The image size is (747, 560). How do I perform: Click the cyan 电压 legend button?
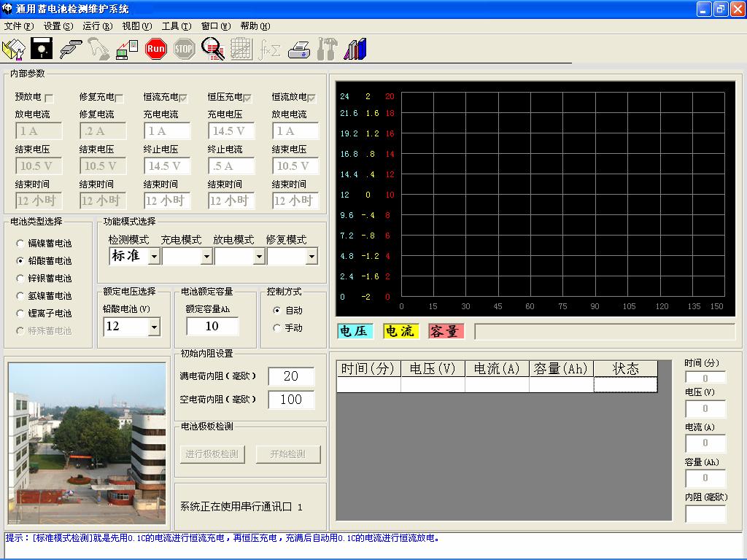click(x=355, y=331)
